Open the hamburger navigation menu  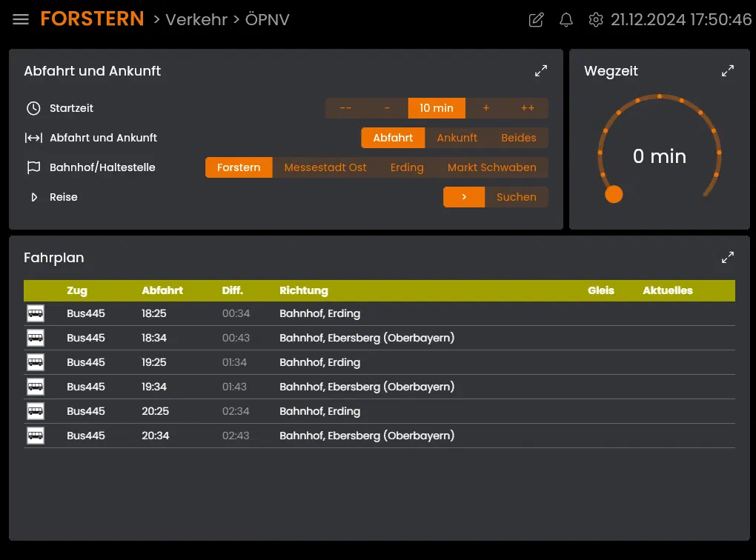(x=21, y=20)
